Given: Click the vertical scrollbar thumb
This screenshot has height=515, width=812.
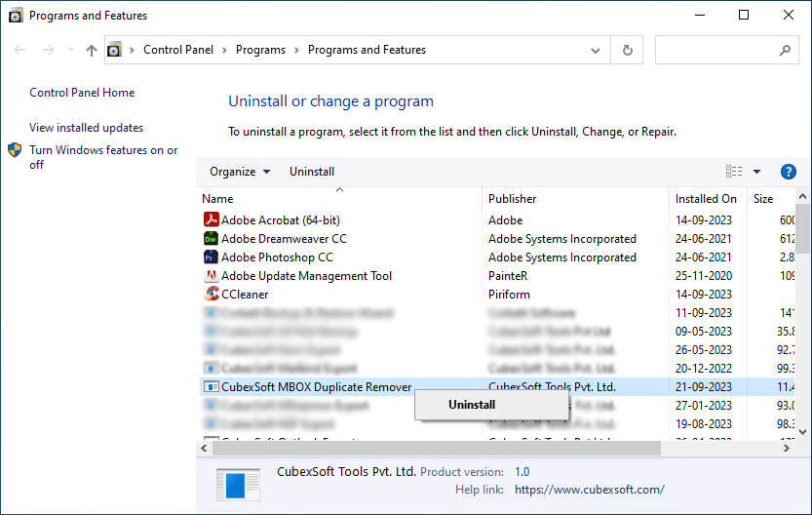Looking at the screenshot, I should point(802,228).
